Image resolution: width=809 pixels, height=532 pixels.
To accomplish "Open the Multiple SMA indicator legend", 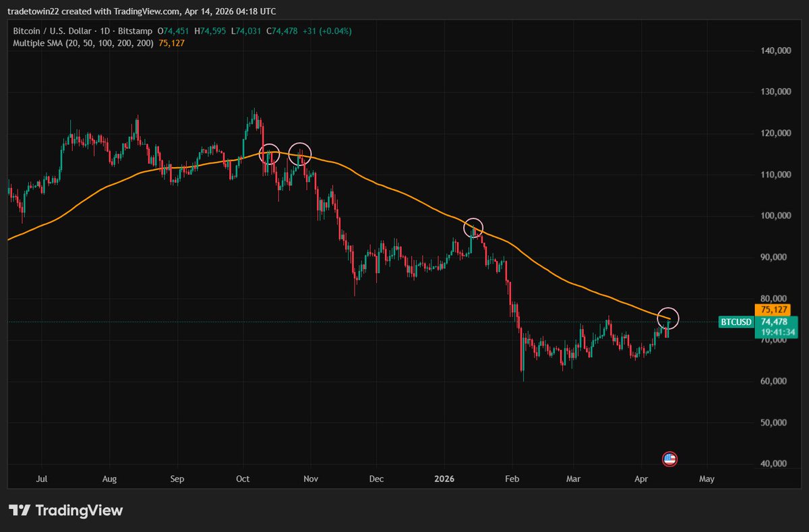I will [82, 43].
